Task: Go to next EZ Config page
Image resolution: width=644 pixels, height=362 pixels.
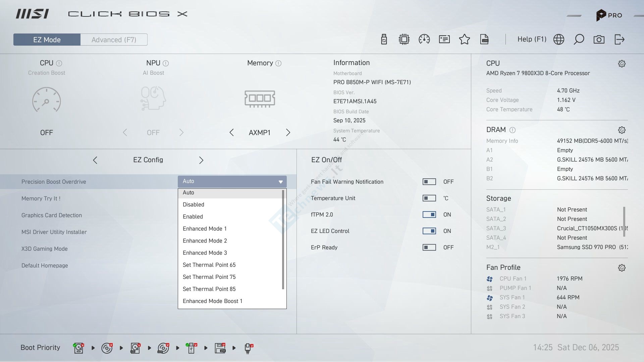Action: (201, 160)
